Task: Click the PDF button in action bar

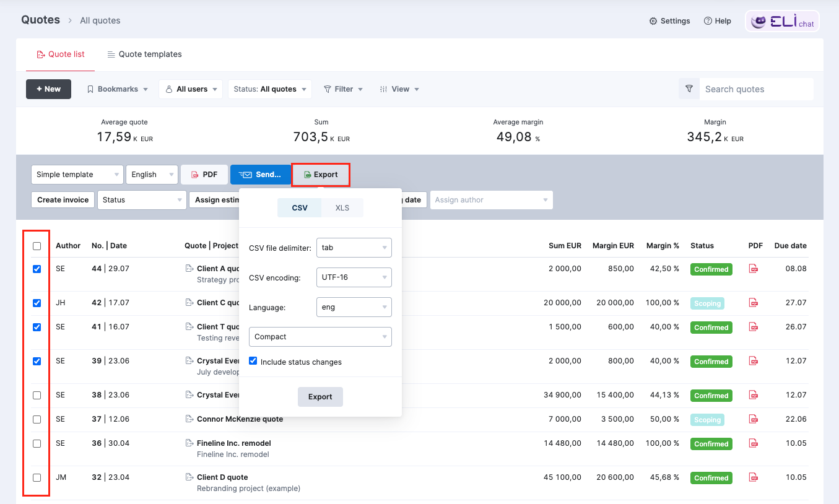Action: point(204,175)
